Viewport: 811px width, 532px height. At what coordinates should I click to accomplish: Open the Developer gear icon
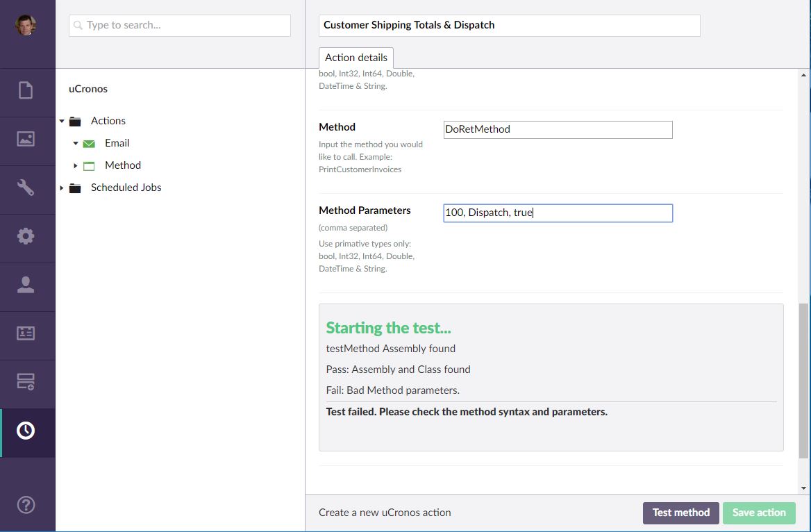point(26,236)
